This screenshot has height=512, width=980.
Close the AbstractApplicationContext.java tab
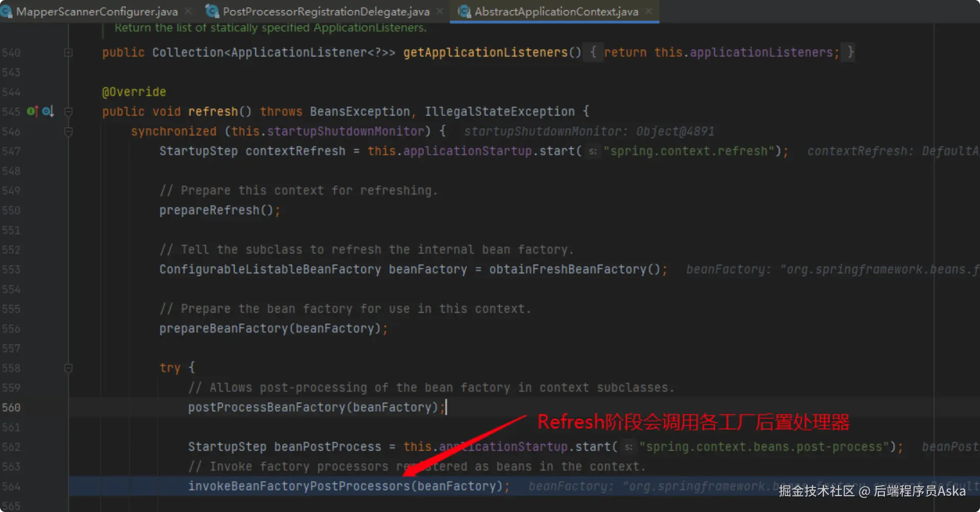649,11
